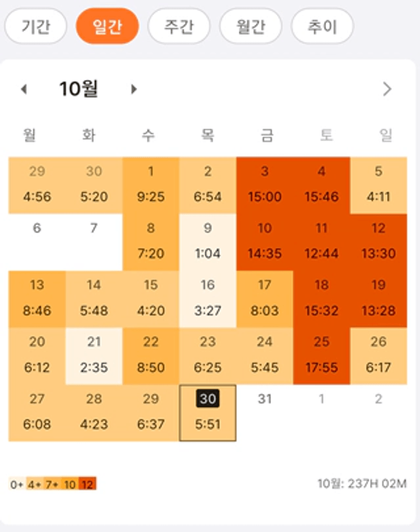
Task: Switch to the 주간 tab
Action: (x=179, y=26)
